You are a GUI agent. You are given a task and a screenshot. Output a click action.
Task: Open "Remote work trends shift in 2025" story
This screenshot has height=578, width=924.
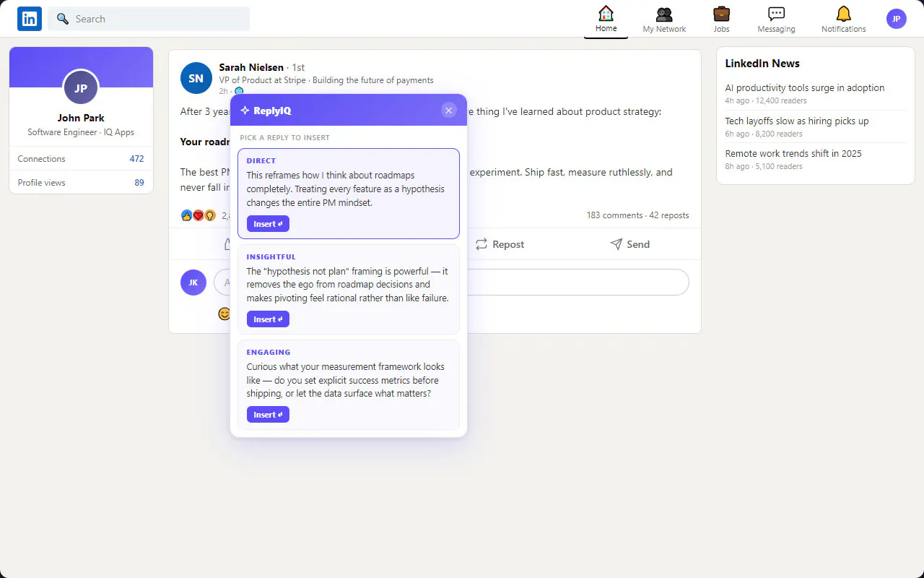coord(793,153)
